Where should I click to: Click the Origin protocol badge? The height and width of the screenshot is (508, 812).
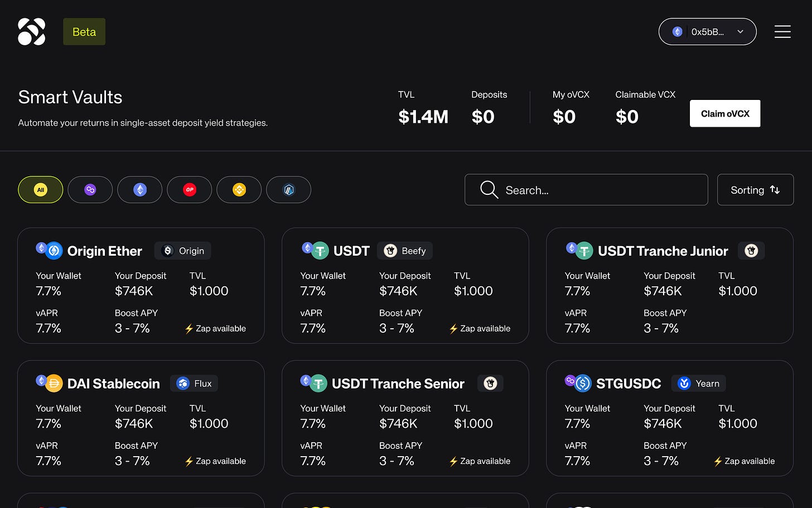coord(183,251)
